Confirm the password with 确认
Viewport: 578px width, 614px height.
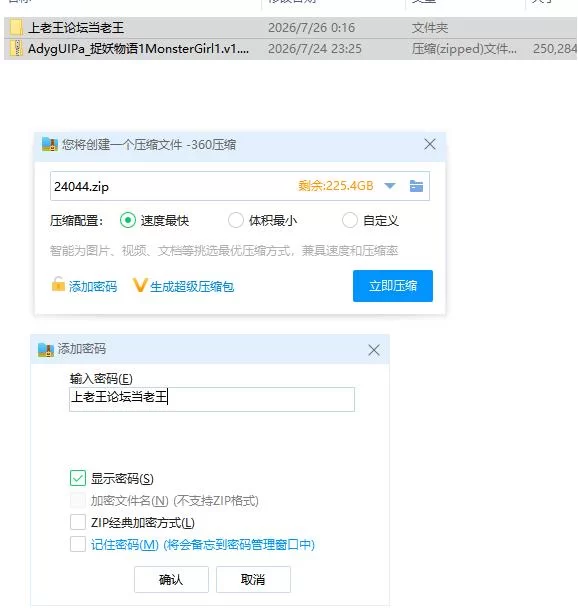point(171,580)
